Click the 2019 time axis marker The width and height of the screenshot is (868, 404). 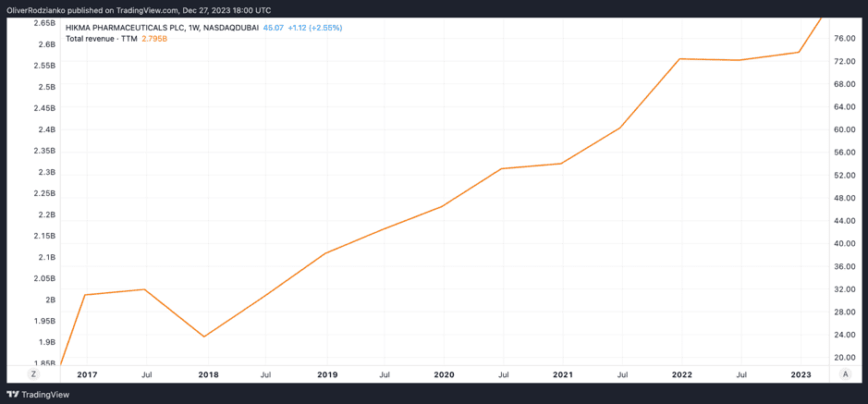[x=327, y=374]
